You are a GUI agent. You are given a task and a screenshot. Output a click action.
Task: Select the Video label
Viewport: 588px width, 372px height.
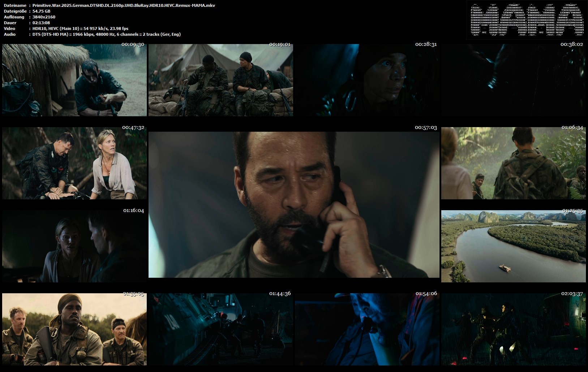click(x=10, y=29)
